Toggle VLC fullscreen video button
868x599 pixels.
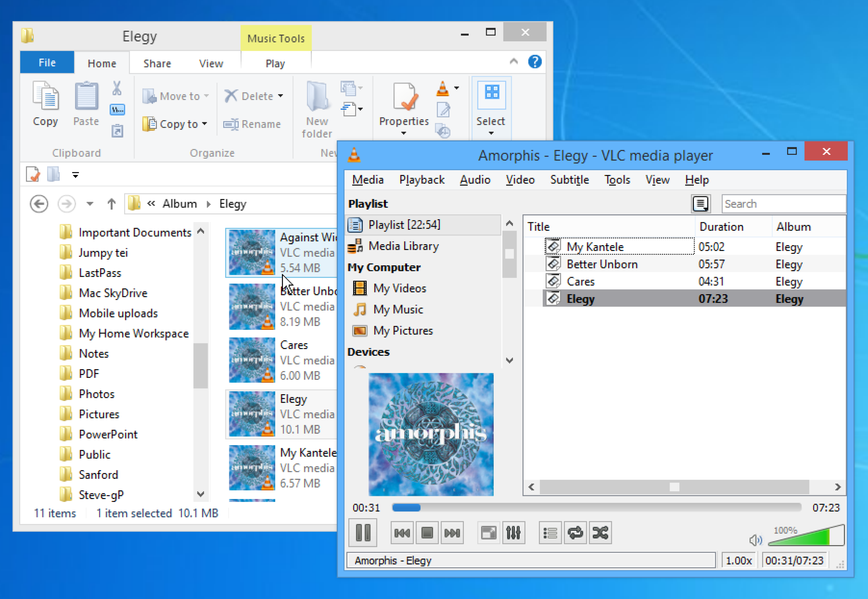tap(489, 532)
